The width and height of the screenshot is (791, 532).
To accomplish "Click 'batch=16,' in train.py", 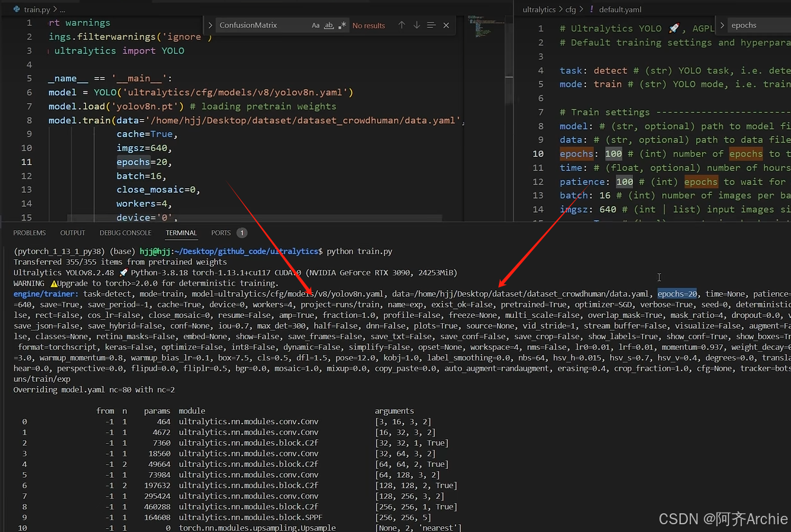I will [142, 176].
